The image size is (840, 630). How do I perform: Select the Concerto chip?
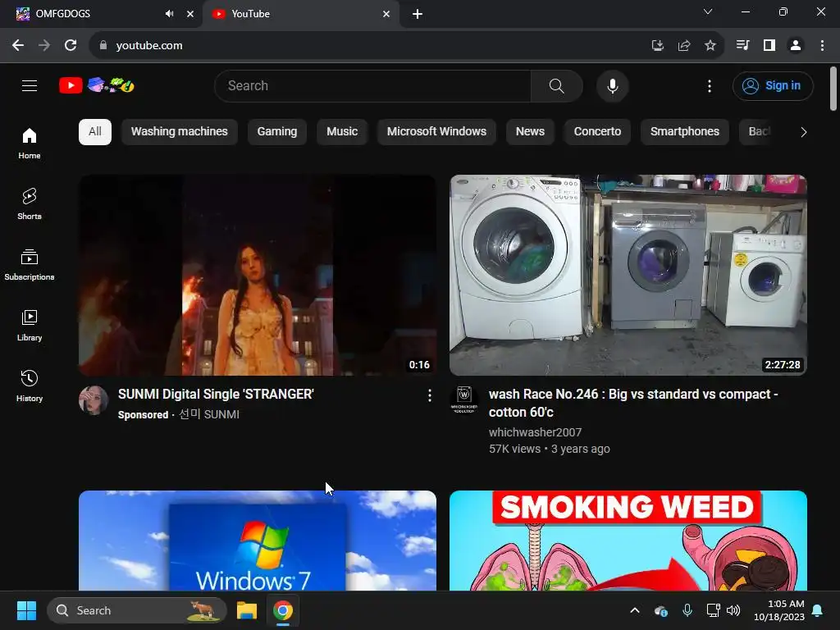pos(597,132)
